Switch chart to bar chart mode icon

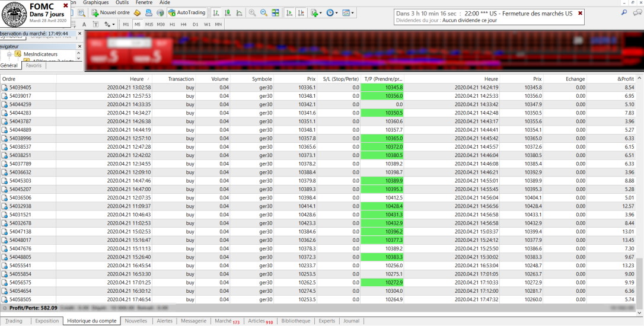(x=215, y=12)
